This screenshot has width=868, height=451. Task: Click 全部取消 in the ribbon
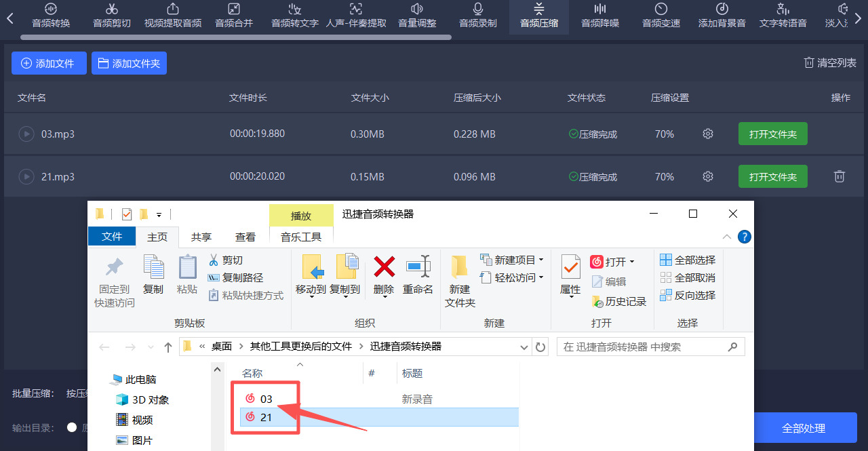click(688, 277)
